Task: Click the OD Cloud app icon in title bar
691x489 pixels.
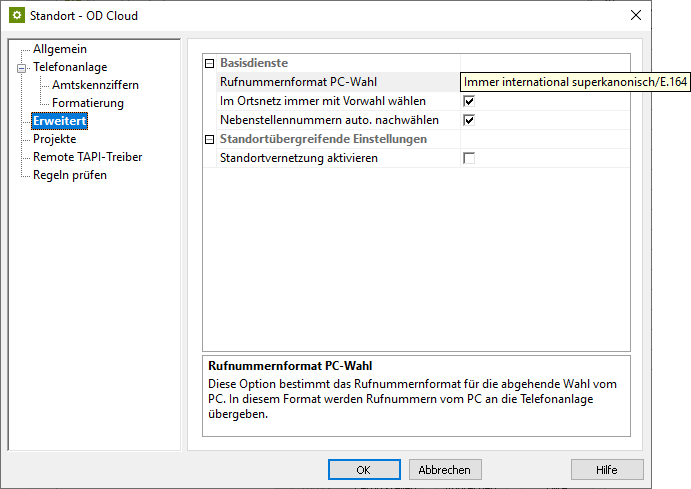Action: point(17,16)
